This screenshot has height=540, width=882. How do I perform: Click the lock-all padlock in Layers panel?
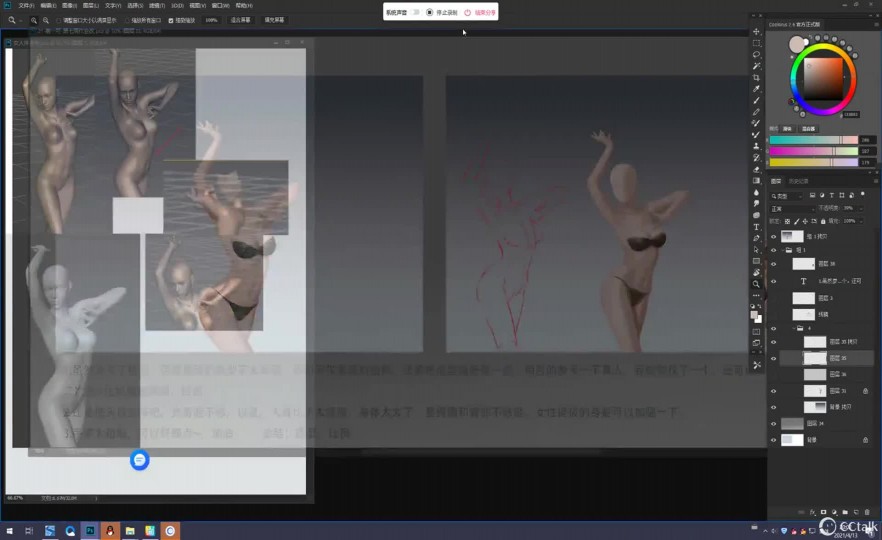point(823,221)
